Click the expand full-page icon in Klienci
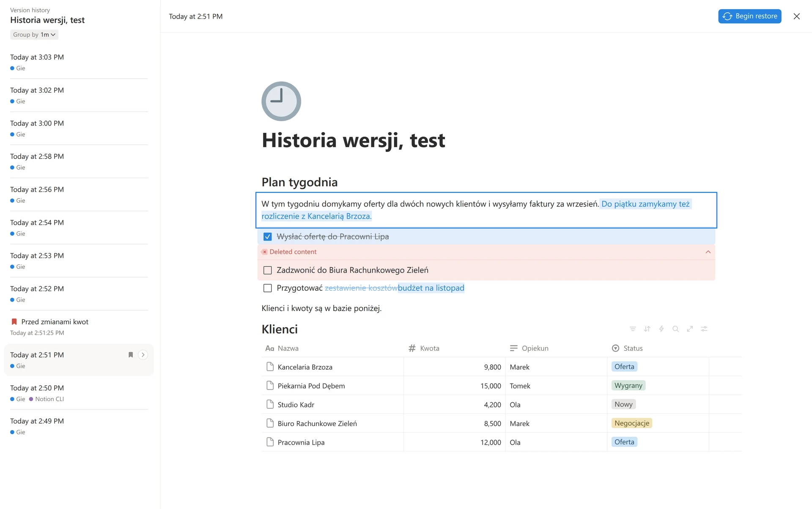812x509 pixels. click(x=690, y=329)
